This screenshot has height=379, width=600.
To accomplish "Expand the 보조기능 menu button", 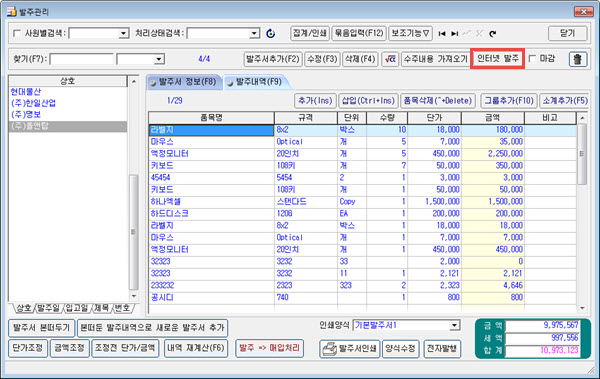I will pos(410,33).
